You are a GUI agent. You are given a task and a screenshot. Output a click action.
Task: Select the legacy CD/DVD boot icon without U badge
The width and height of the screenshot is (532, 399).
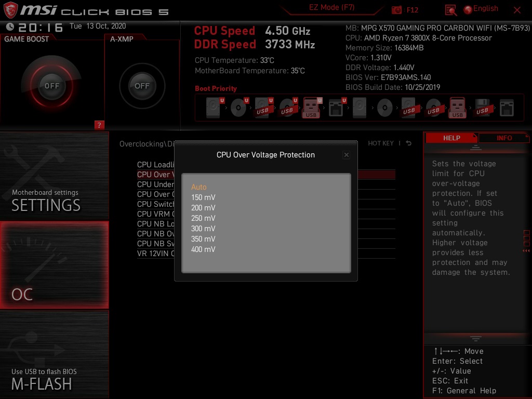click(385, 108)
